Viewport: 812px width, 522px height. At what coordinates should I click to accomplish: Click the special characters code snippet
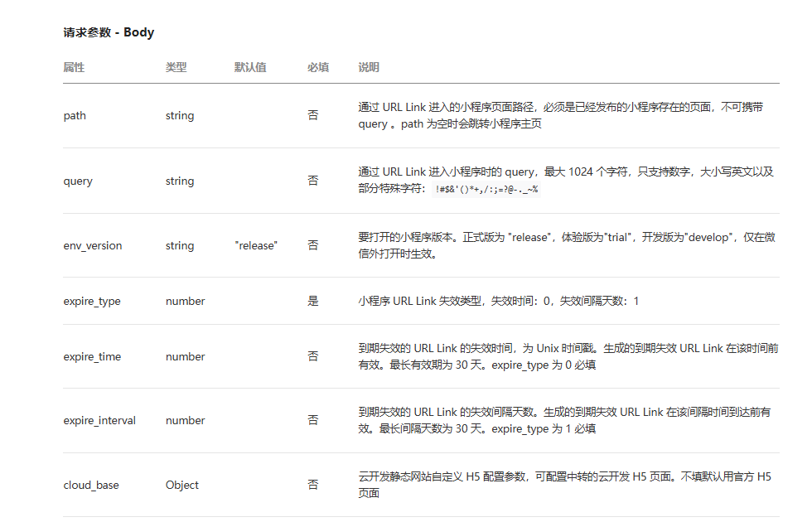pos(486,190)
